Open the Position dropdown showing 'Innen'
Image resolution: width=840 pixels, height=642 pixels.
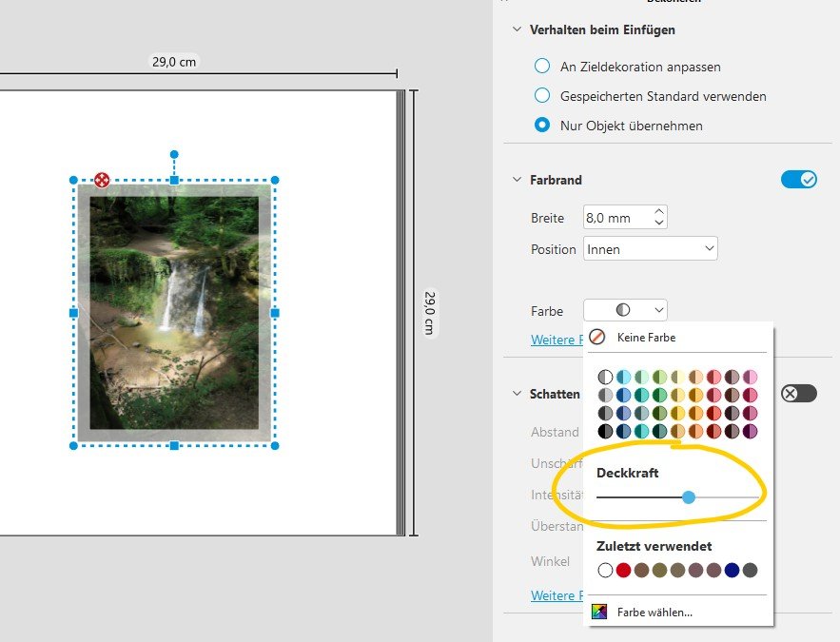[x=651, y=249]
